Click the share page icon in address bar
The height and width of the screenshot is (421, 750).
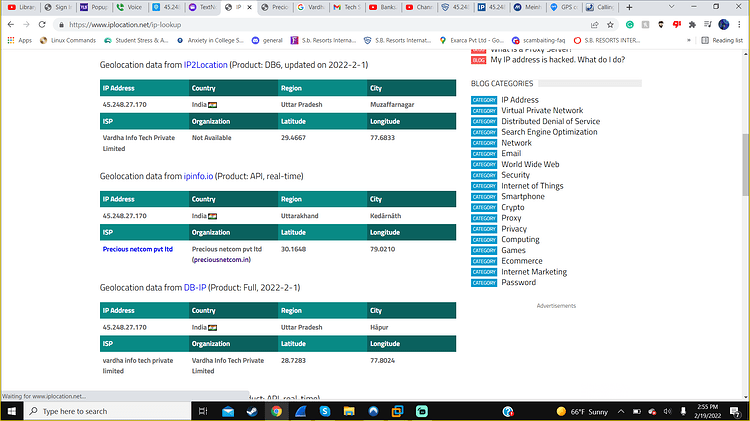click(x=595, y=25)
